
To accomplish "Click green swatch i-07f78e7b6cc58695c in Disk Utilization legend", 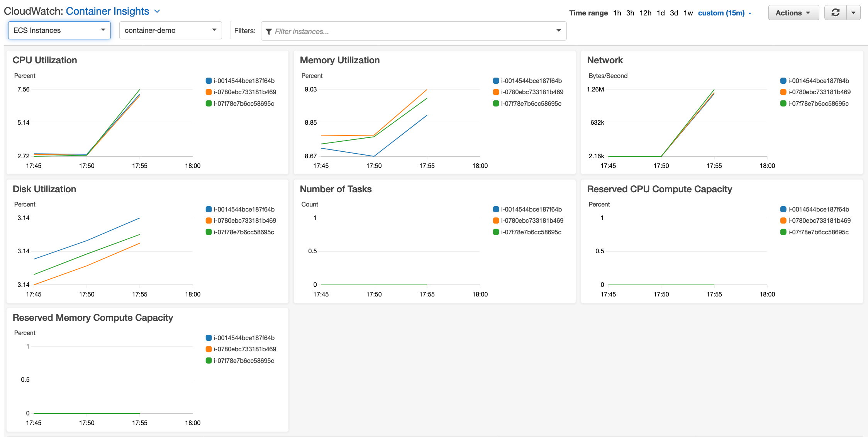I will point(209,232).
